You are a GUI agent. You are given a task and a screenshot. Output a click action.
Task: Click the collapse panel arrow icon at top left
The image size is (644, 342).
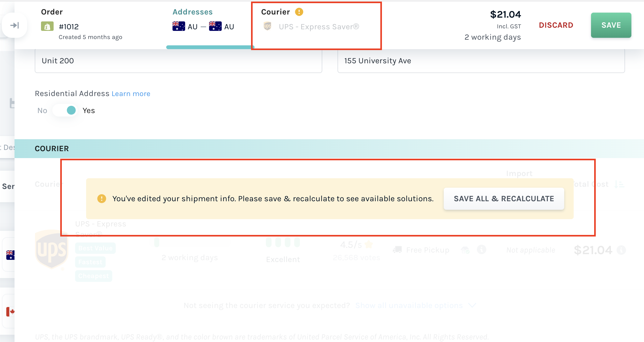(x=15, y=26)
